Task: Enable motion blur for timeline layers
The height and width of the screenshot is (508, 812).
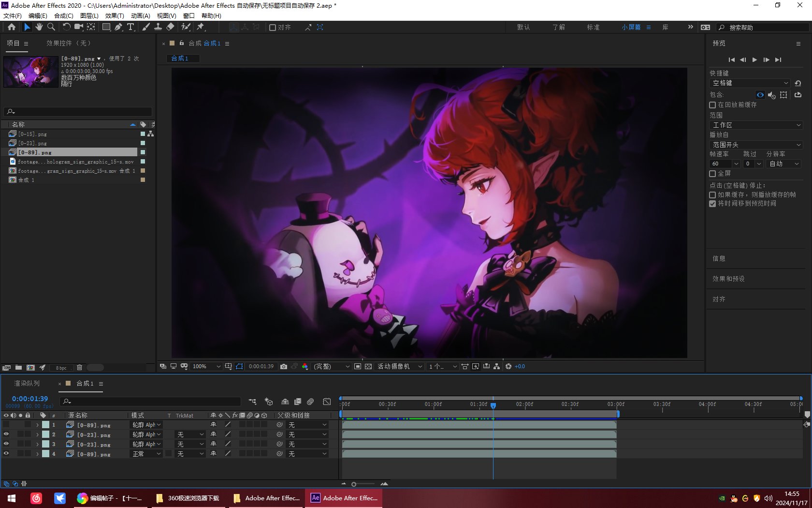Action: click(310, 402)
